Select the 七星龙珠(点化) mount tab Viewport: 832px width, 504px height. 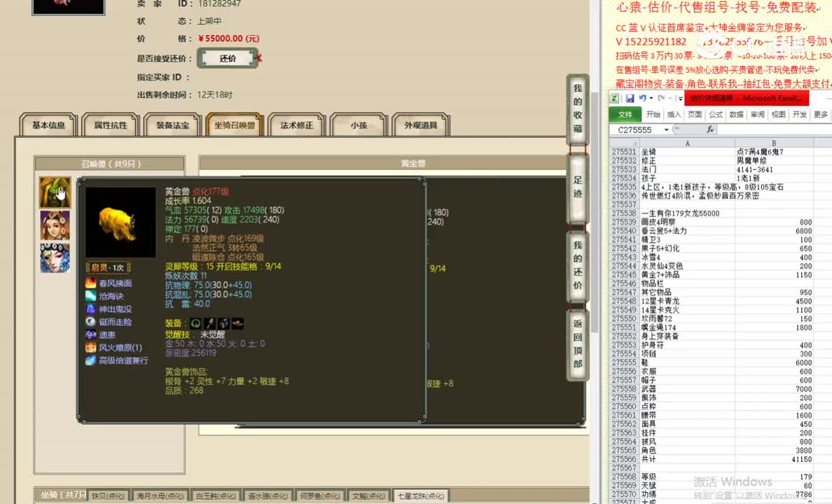pyautogui.click(x=421, y=496)
